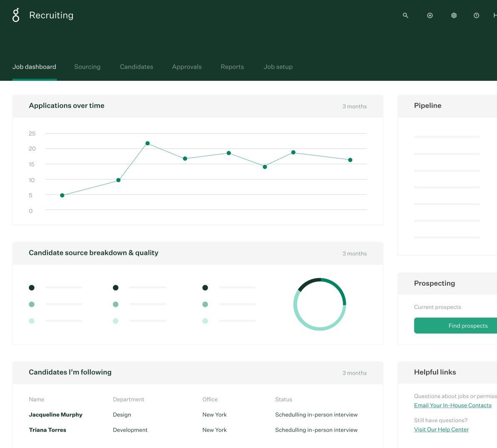
Task: Open the settings gear icon
Action: coord(454,15)
